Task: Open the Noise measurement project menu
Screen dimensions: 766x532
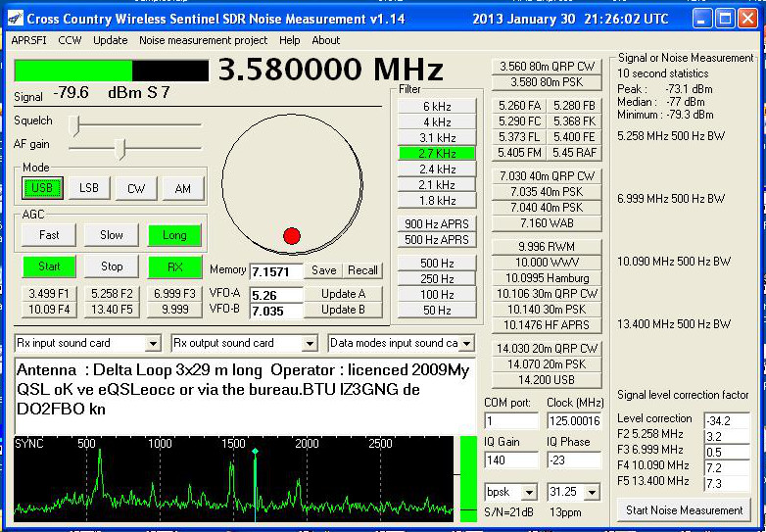Action: (x=203, y=40)
